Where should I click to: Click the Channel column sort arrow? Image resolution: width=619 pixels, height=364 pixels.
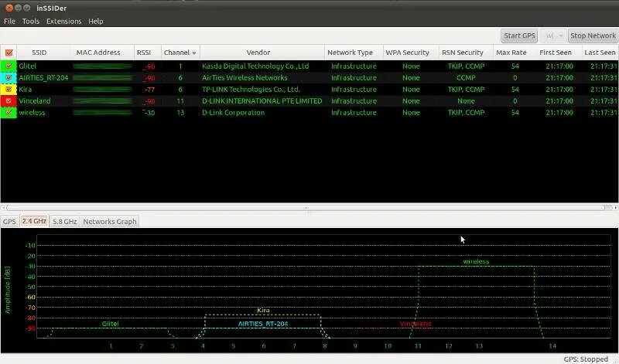pyautogui.click(x=194, y=53)
